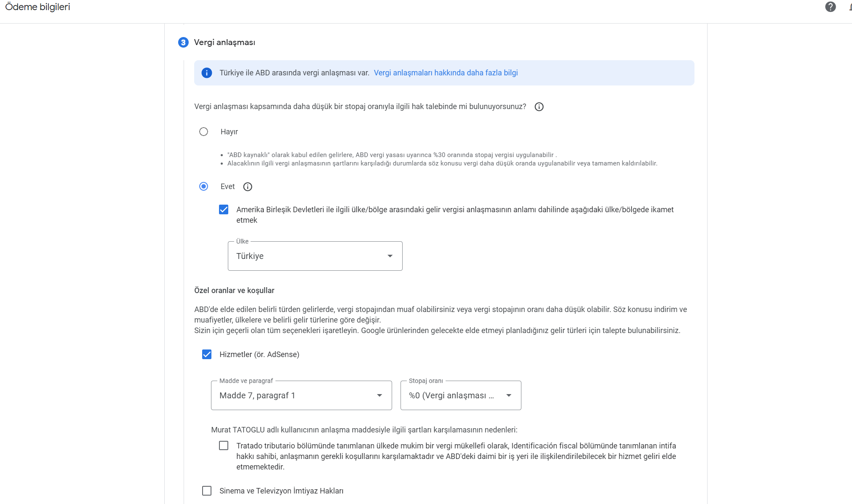This screenshot has width=852, height=504.
Task: Click info icon next to stopaj question
Action: click(x=539, y=107)
